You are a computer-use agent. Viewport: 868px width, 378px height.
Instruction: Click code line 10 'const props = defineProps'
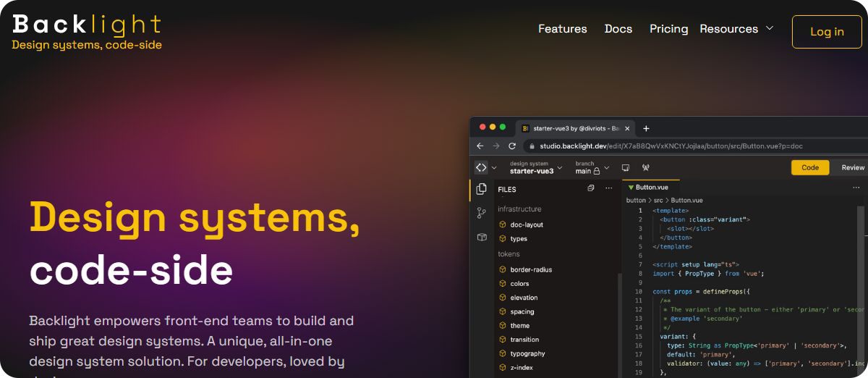702,292
